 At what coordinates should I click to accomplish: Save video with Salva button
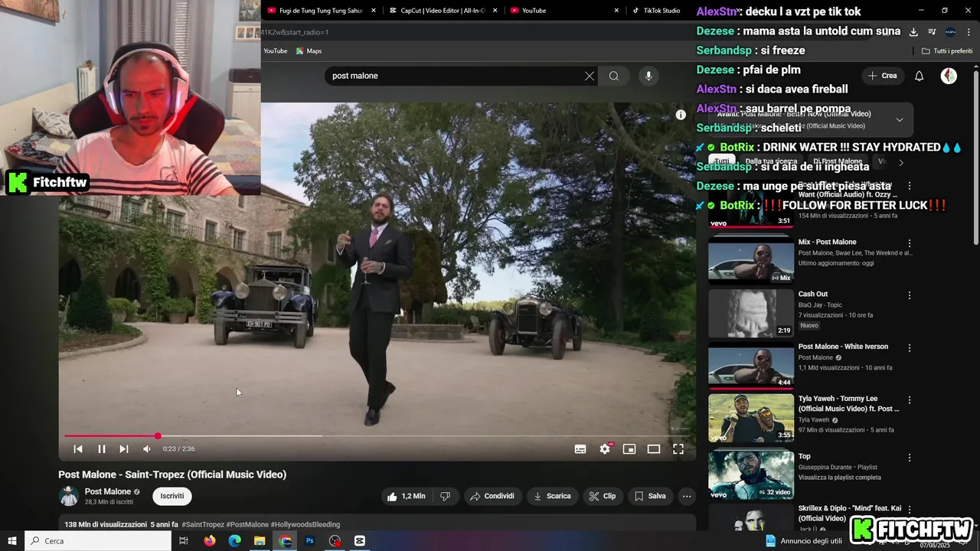click(650, 496)
